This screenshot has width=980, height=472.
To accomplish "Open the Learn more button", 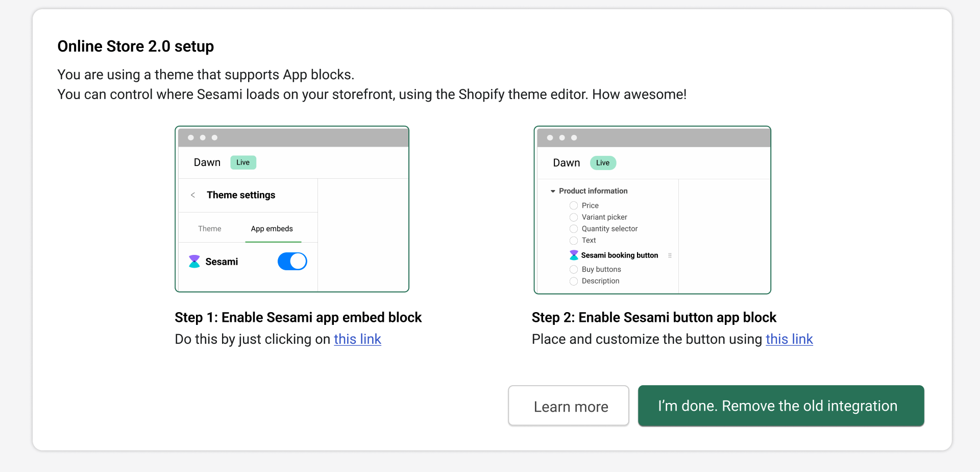I will [569, 406].
